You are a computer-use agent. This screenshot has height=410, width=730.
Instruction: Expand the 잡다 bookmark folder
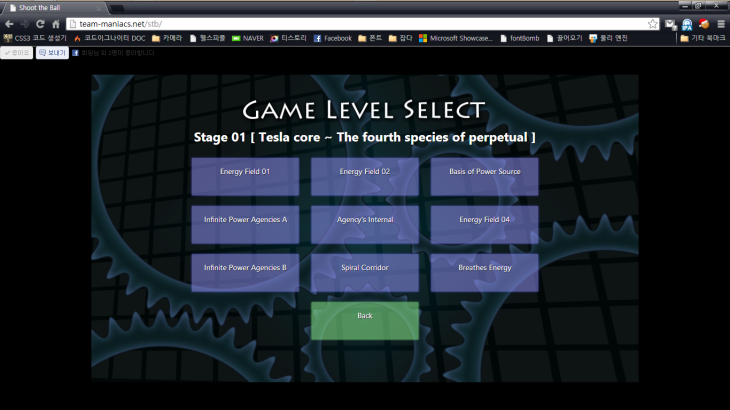(x=400, y=38)
